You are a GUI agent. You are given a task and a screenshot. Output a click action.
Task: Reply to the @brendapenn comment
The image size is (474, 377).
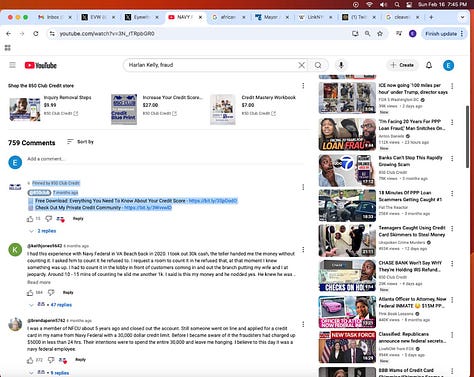80,360
